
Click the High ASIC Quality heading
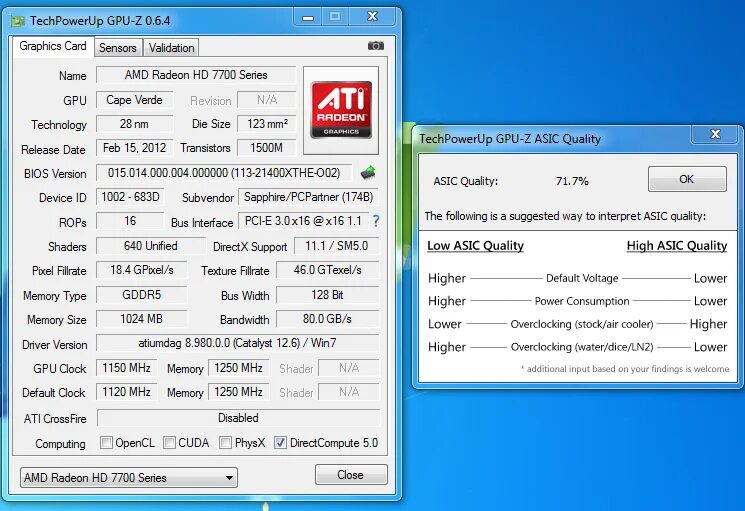click(x=677, y=246)
